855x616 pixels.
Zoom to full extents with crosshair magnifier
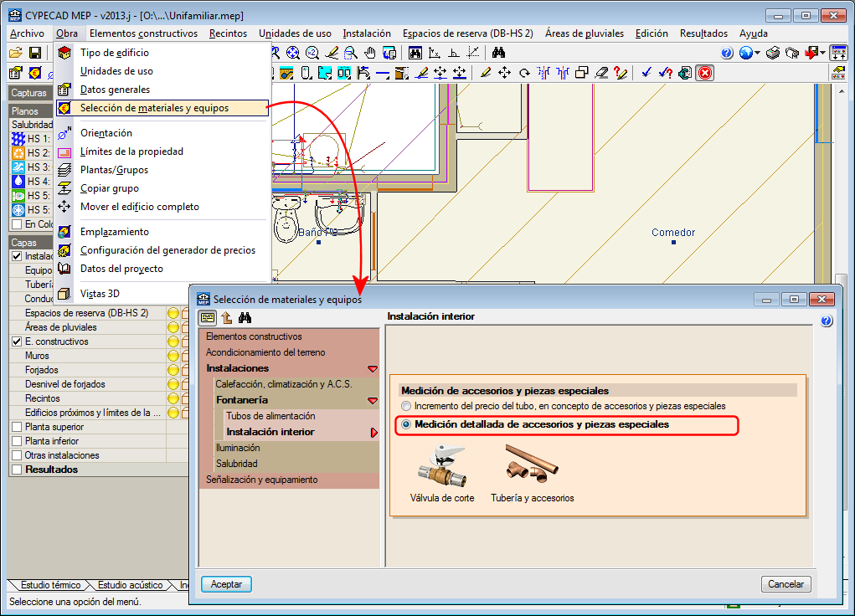[x=293, y=53]
